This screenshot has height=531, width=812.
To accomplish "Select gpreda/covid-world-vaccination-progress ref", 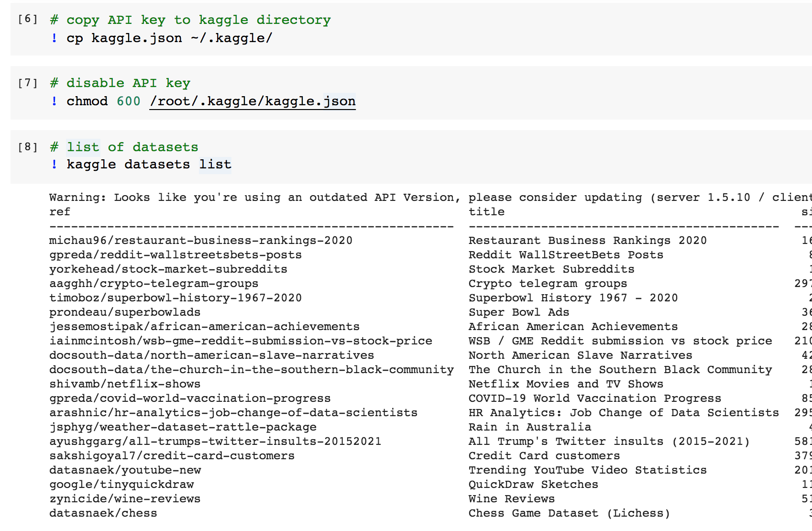I will click(190, 398).
